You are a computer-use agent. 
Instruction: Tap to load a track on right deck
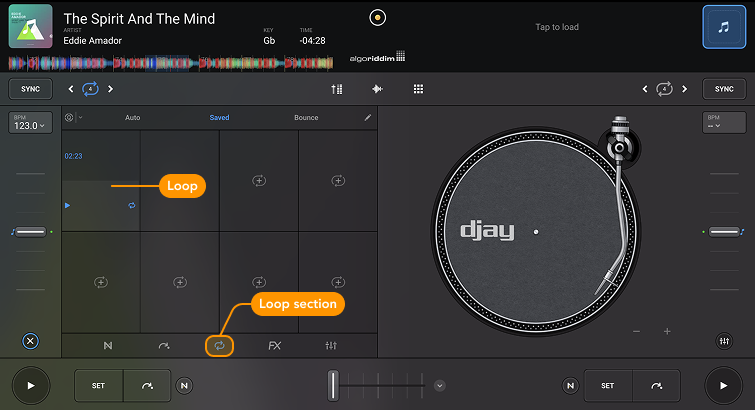pos(556,27)
